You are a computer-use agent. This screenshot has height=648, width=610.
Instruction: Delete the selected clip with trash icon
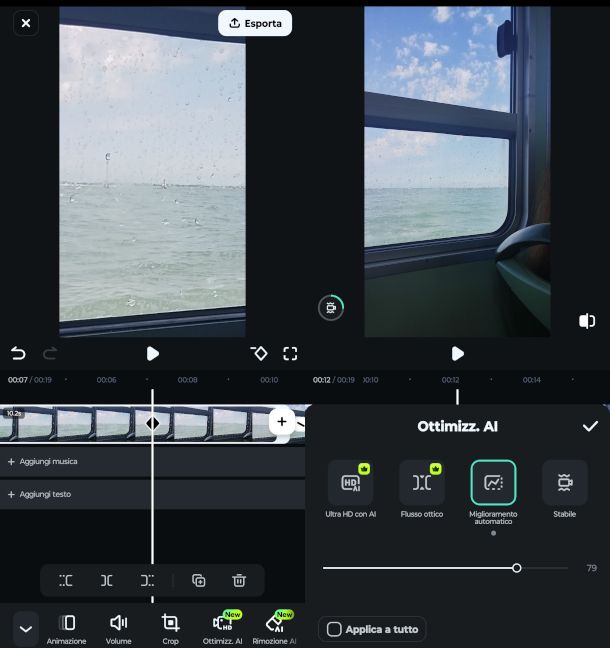(239, 581)
